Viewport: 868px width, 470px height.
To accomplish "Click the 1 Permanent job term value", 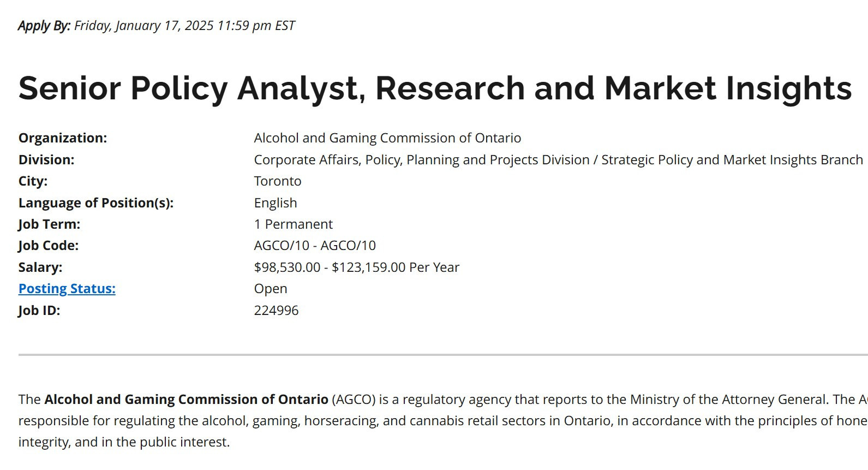I will 294,224.
